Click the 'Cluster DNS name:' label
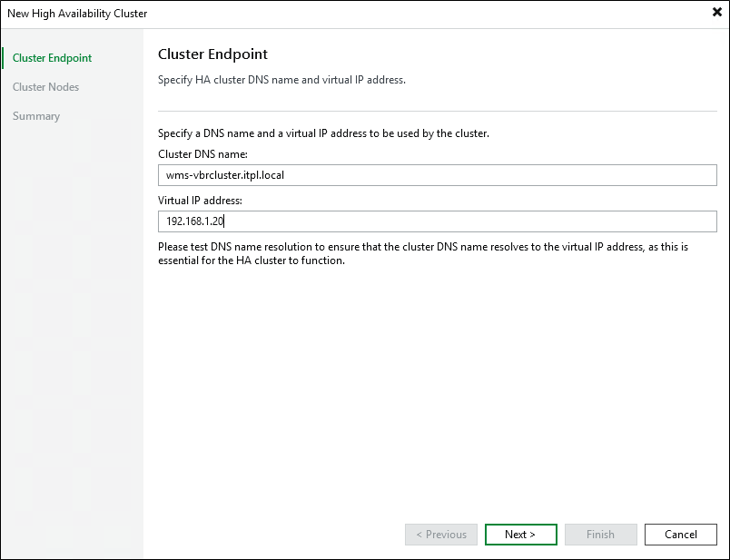The height and width of the screenshot is (560, 730). coord(202,154)
